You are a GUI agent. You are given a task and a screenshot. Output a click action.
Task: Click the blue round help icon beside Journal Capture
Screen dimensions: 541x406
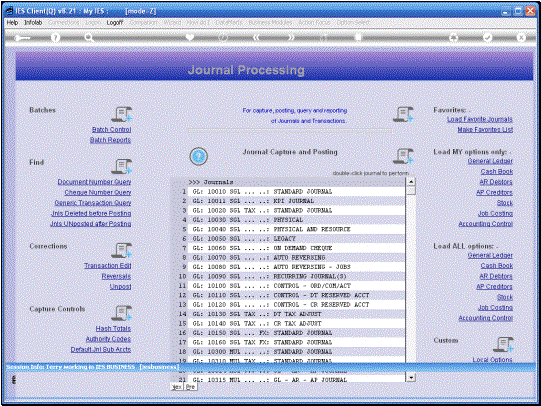click(198, 156)
